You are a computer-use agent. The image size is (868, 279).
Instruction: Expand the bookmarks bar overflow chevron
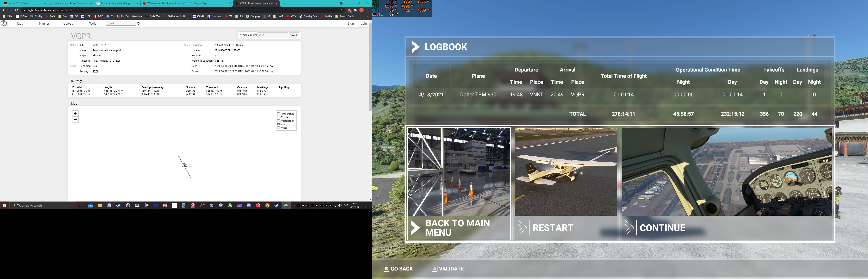367,16
